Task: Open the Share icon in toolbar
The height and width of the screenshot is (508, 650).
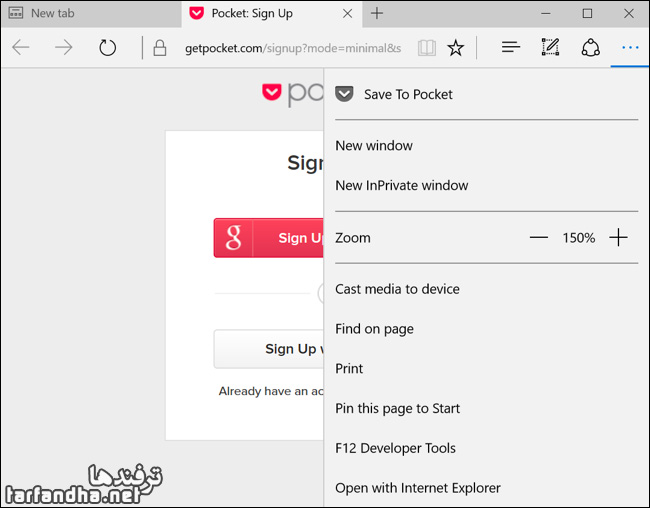Action: click(590, 47)
